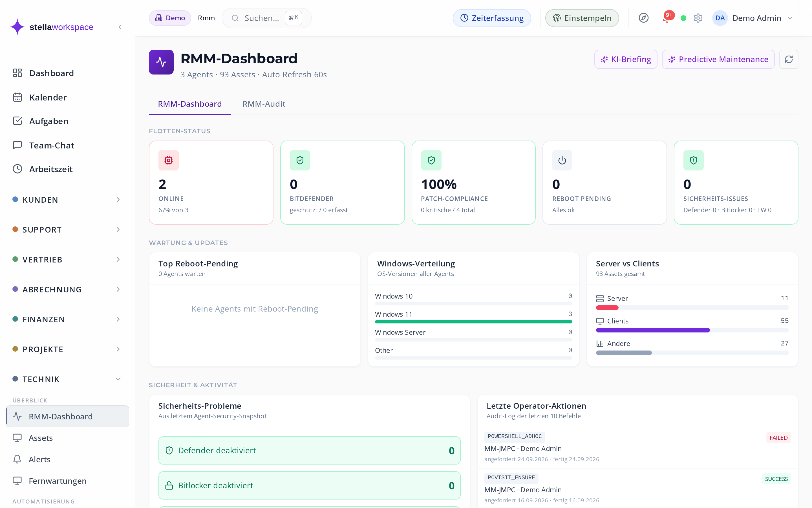Expand the FINANZEN section
The image size is (812, 508).
point(67,319)
